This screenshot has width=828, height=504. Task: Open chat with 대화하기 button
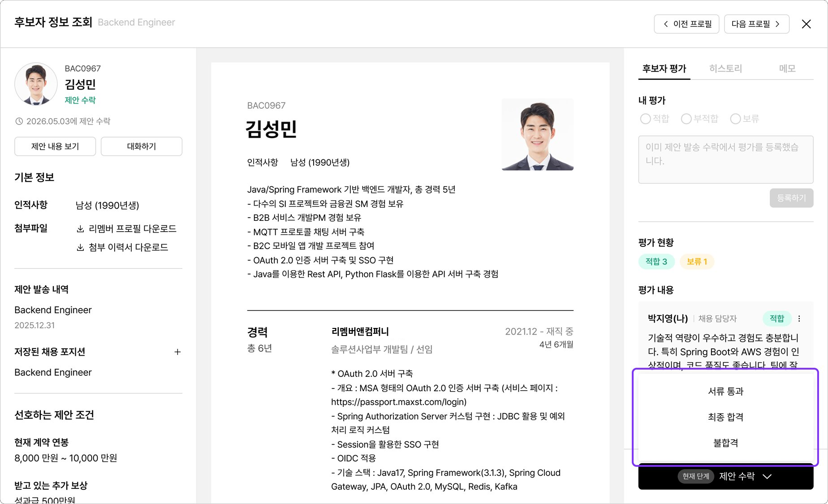tap(142, 146)
